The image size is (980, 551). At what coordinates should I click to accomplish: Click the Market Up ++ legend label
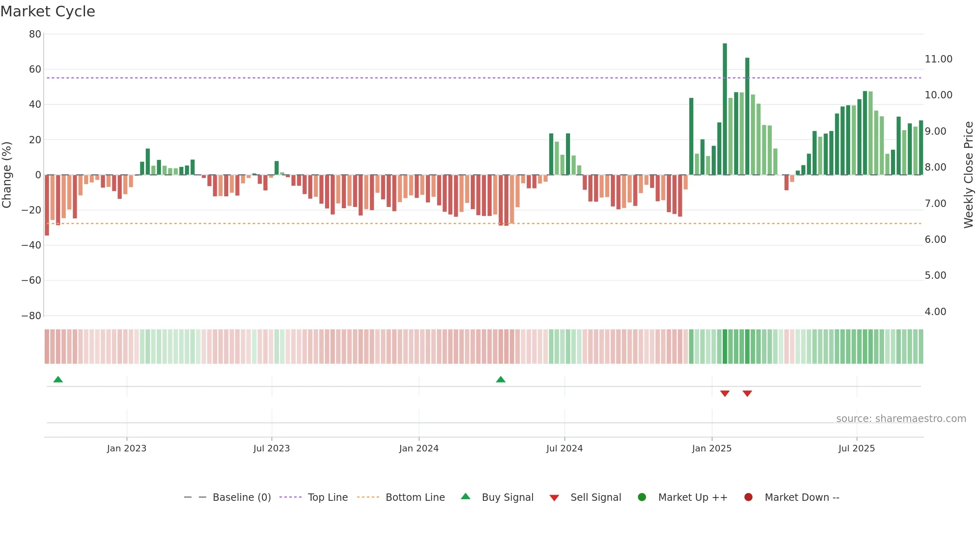(693, 497)
